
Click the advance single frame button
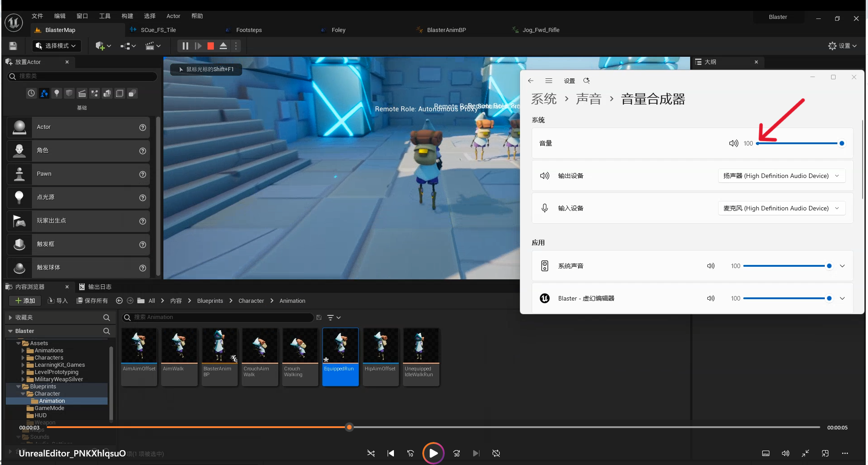click(x=198, y=46)
